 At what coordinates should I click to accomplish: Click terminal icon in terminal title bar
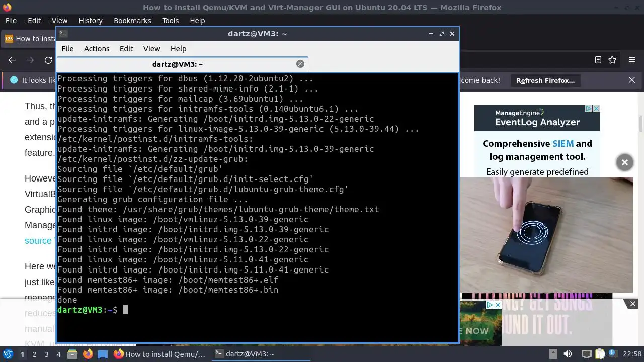tap(63, 34)
